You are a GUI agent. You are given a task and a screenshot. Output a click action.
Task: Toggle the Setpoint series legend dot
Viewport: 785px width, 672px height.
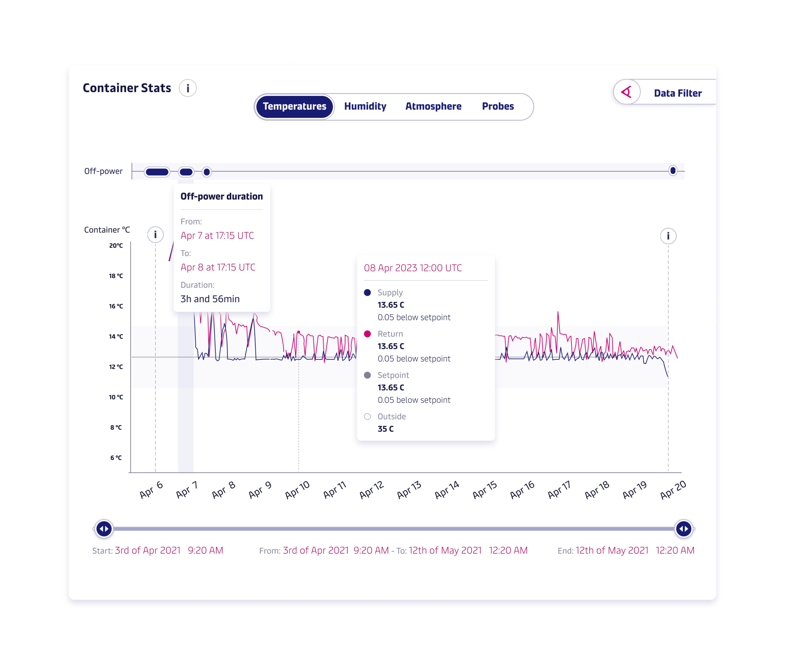coord(367,375)
